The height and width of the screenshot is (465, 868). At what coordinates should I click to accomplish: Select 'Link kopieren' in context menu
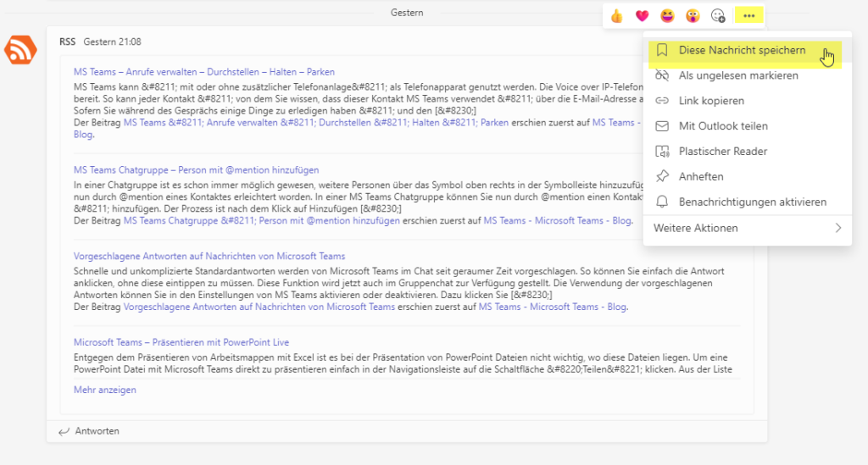tap(748, 101)
